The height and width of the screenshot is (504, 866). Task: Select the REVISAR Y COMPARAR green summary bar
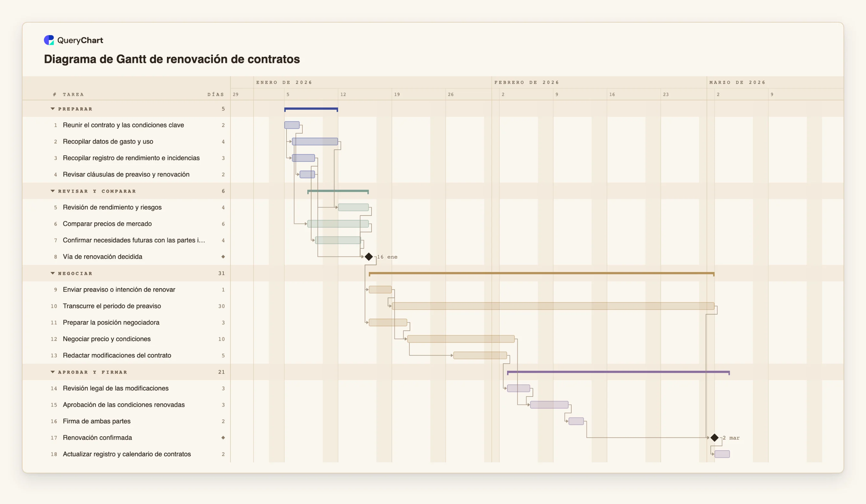coord(338,192)
